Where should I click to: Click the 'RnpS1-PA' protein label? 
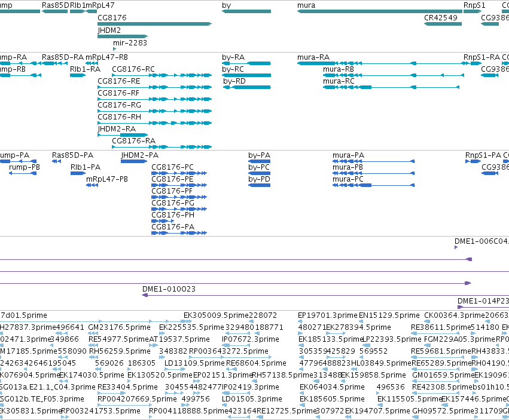[x=483, y=155]
